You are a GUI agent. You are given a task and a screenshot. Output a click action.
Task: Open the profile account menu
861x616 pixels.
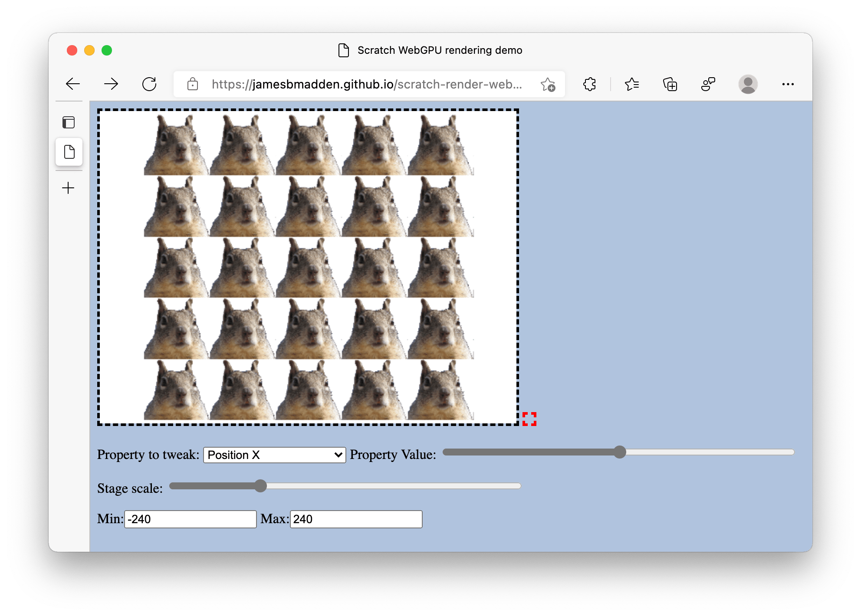click(748, 84)
